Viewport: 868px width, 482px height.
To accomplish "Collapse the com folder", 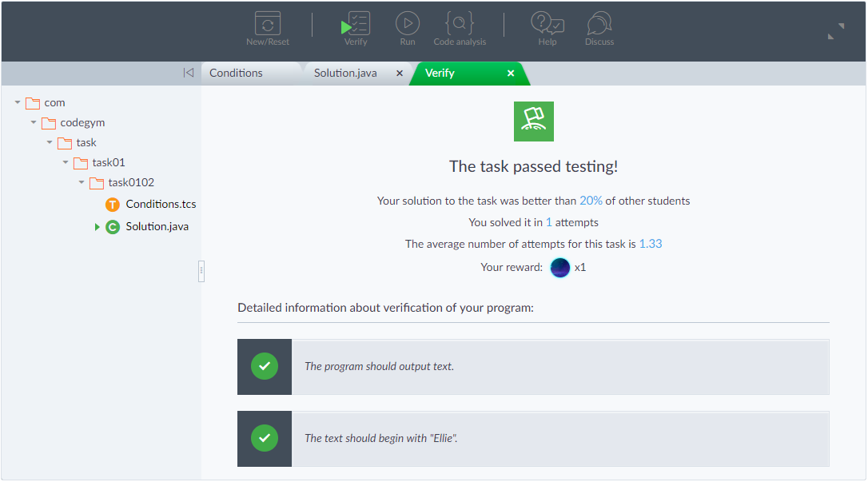I will point(18,102).
